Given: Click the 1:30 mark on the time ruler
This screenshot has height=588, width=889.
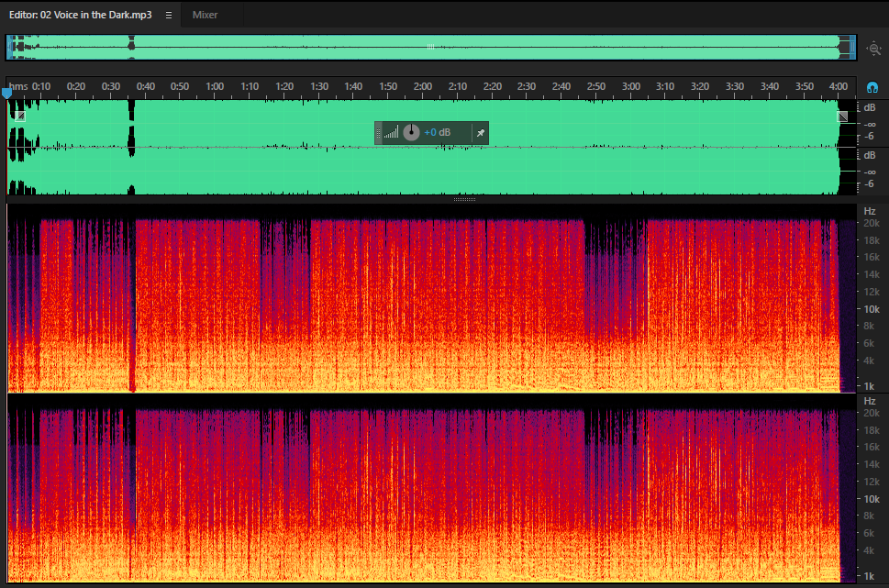Looking at the screenshot, I should click(x=319, y=87).
